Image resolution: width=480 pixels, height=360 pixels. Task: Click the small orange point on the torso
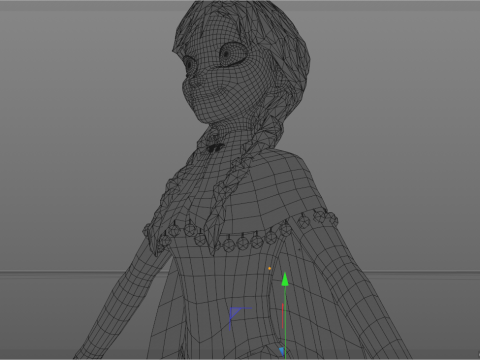pyautogui.click(x=269, y=268)
